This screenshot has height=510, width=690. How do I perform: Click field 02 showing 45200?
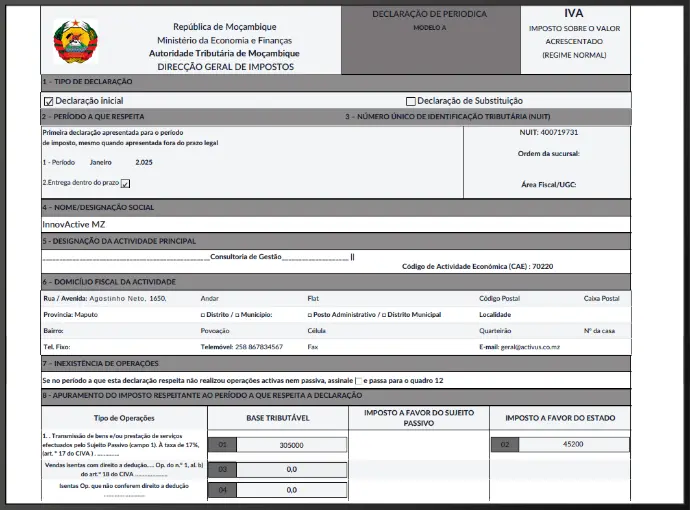573,444
